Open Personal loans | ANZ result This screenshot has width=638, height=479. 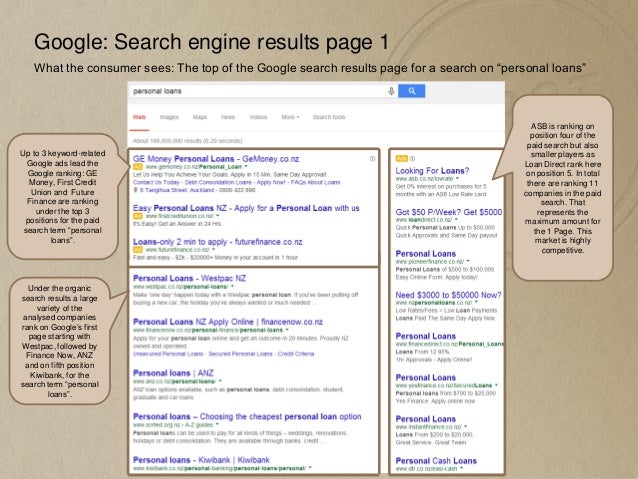tap(173, 373)
